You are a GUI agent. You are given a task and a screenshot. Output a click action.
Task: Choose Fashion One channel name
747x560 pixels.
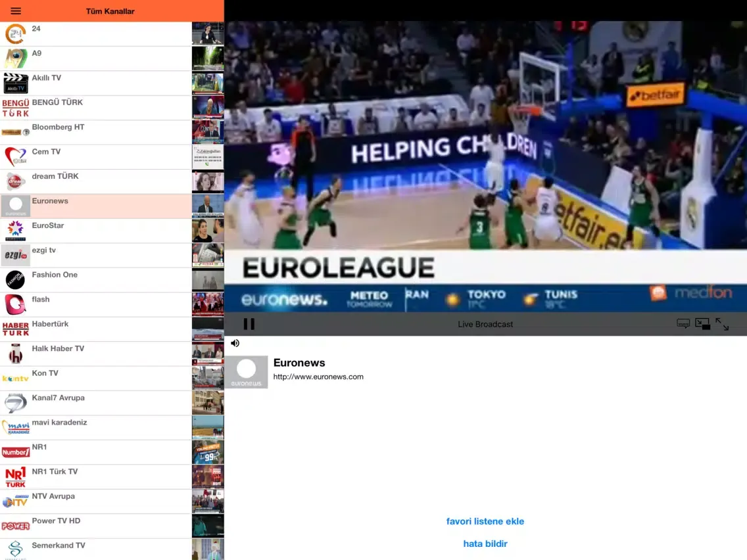(x=55, y=275)
